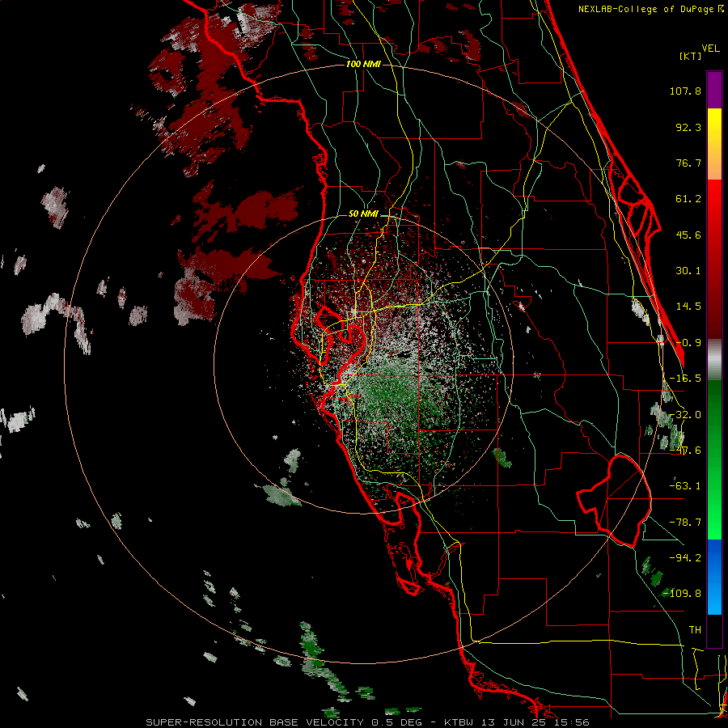Image resolution: width=728 pixels, height=728 pixels.
Task: Select the -0.9 velocity scale value
Action: 688,343
